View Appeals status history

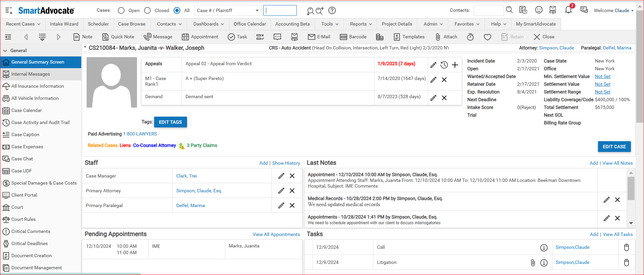click(x=444, y=65)
